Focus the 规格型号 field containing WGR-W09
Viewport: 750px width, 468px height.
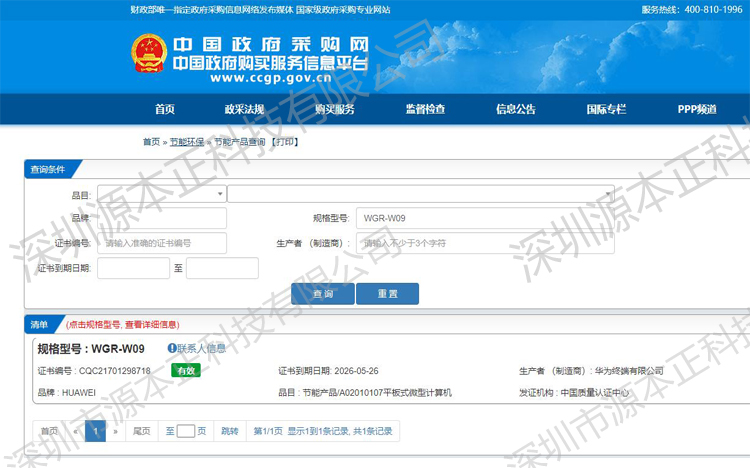click(485, 218)
